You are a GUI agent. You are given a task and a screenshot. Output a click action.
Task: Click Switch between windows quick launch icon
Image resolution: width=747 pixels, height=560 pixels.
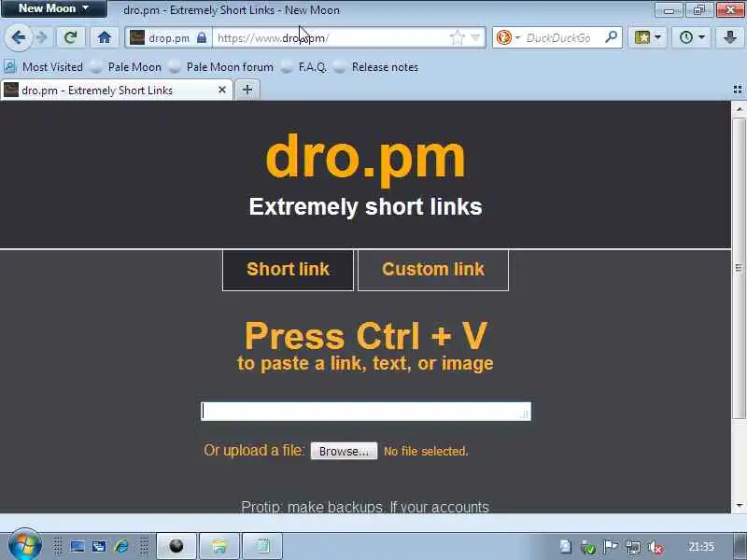tap(99, 546)
